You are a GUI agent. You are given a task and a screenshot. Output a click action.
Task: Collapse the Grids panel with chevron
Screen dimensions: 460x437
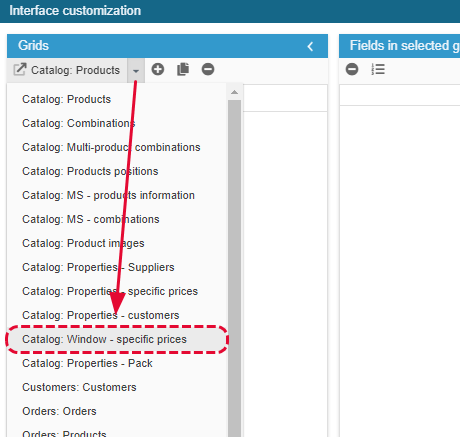click(x=310, y=46)
